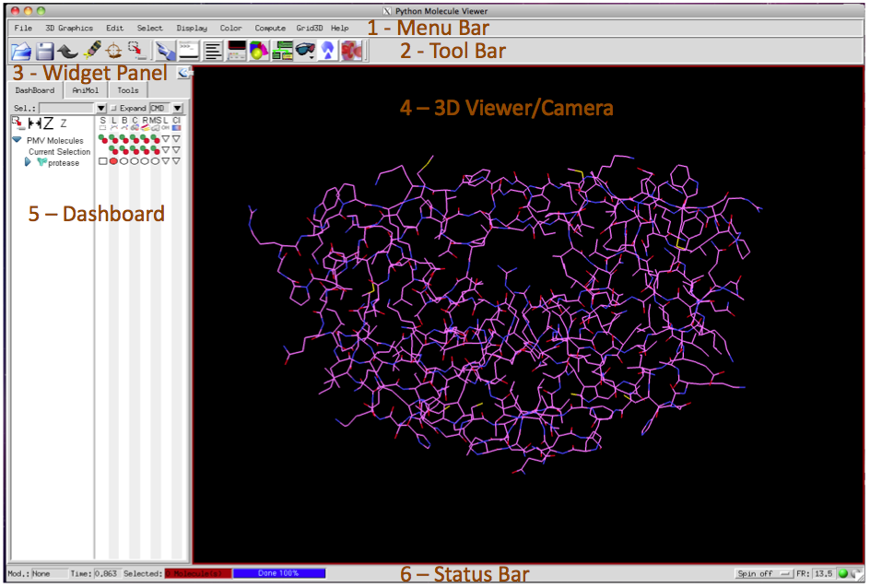The width and height of the screenshot is (870, 588).
Task: Toggle the select dot for PMV Molecules
Action: 101,137
